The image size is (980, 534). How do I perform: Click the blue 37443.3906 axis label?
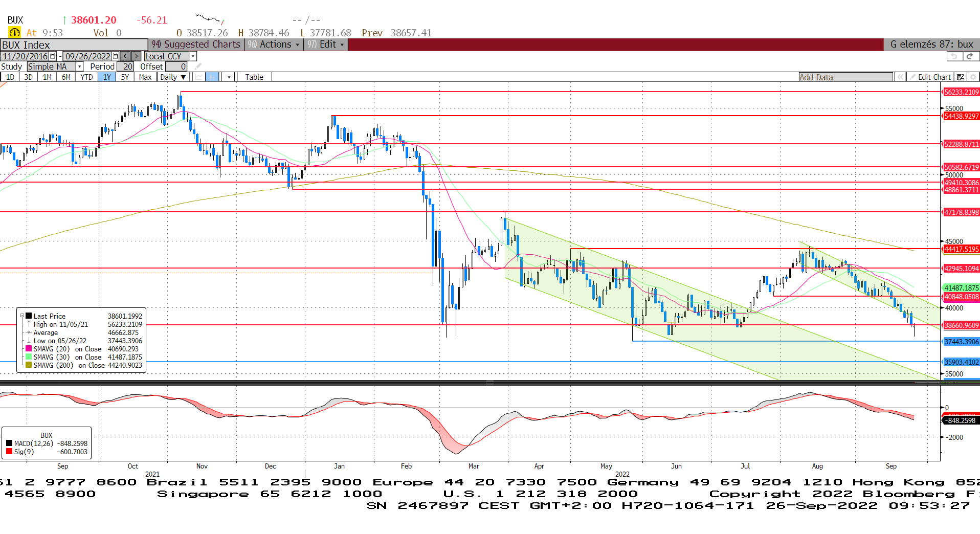point(961,342)
